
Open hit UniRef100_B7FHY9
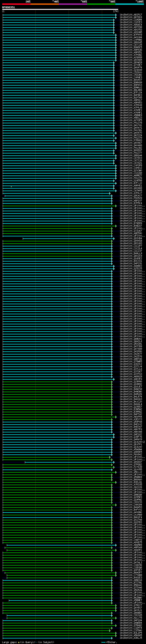click(x=131, y=35)
